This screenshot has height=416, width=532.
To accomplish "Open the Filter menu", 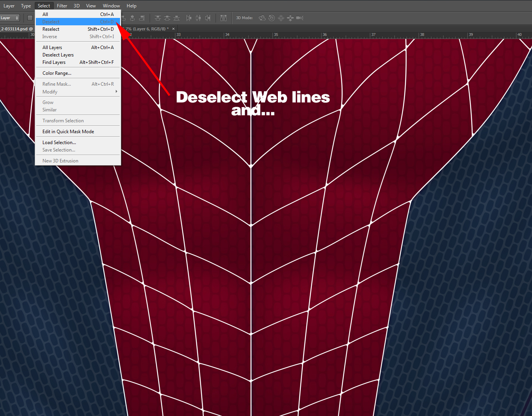I will click(x=62, y=6).
